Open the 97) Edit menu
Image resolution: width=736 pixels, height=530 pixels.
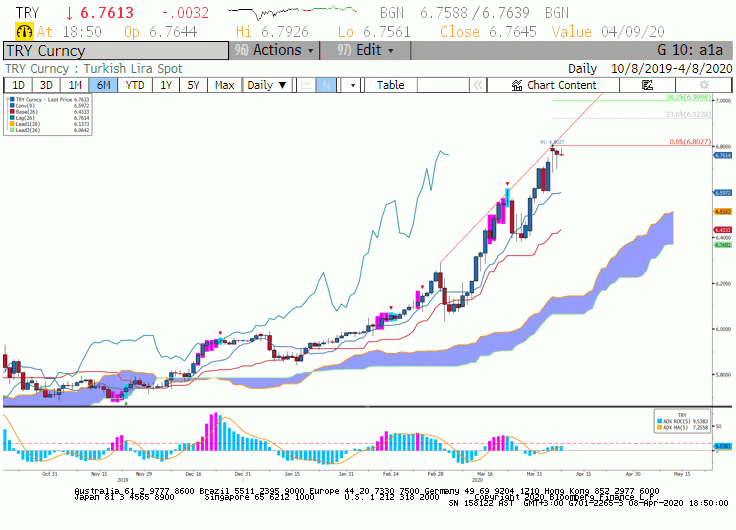coord(365,50)
